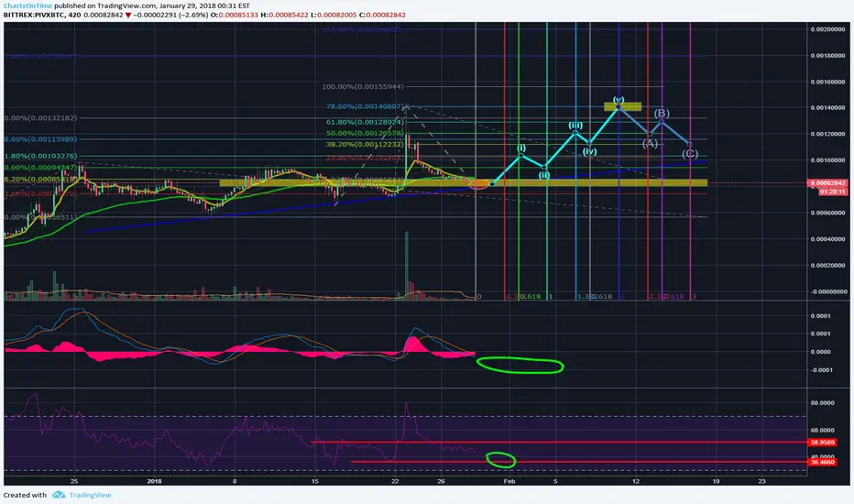
Task: Click the 0.00020000 price axis label
Action: click(827, 266)
